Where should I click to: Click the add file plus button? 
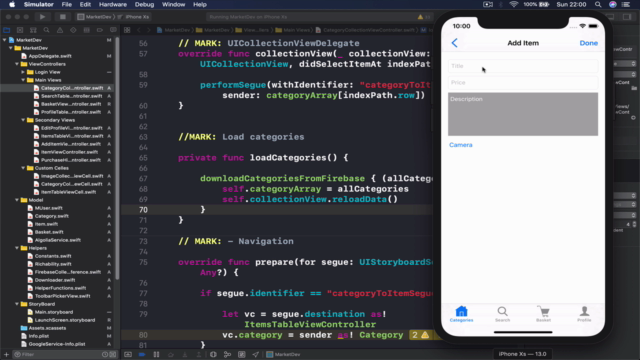6,354
